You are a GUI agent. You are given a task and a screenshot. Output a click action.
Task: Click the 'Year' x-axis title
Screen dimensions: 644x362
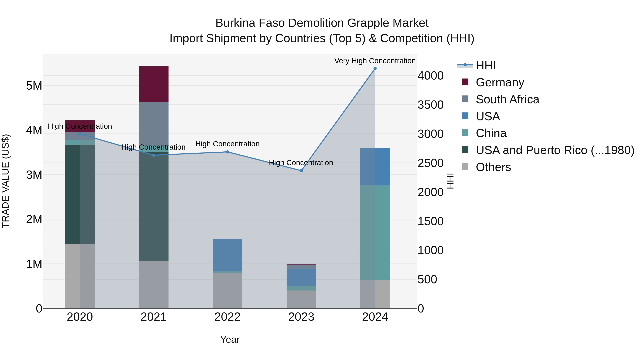[230, 339]
